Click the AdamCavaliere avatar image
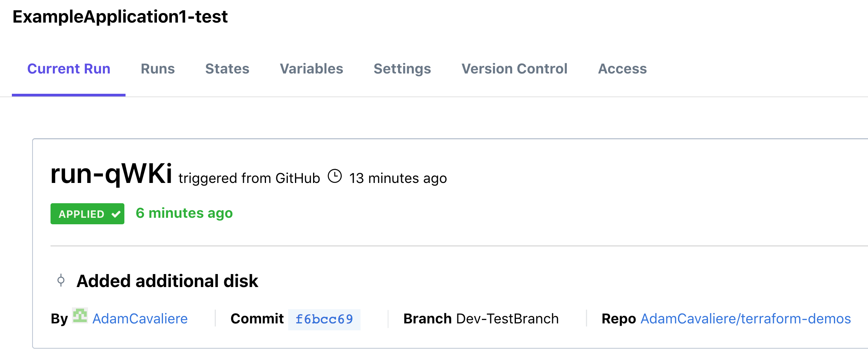This screenshot has width=868, height=359. tap(80, 316)
